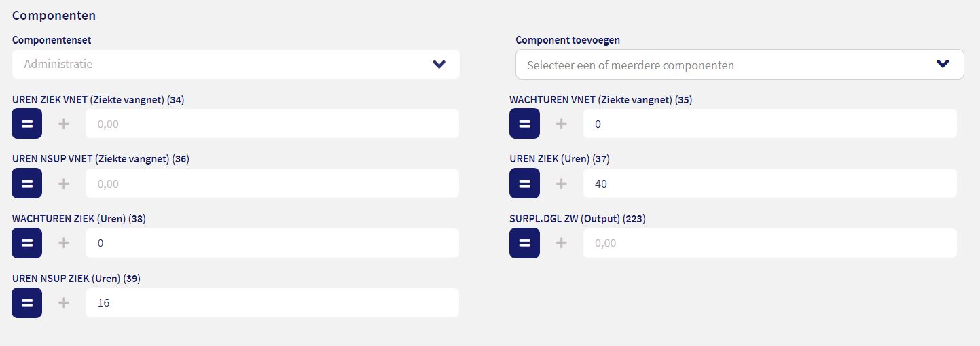Select the UREN NSUP ZIEK (39) value field
Screen dimensions: 980x346
[272, 302]
